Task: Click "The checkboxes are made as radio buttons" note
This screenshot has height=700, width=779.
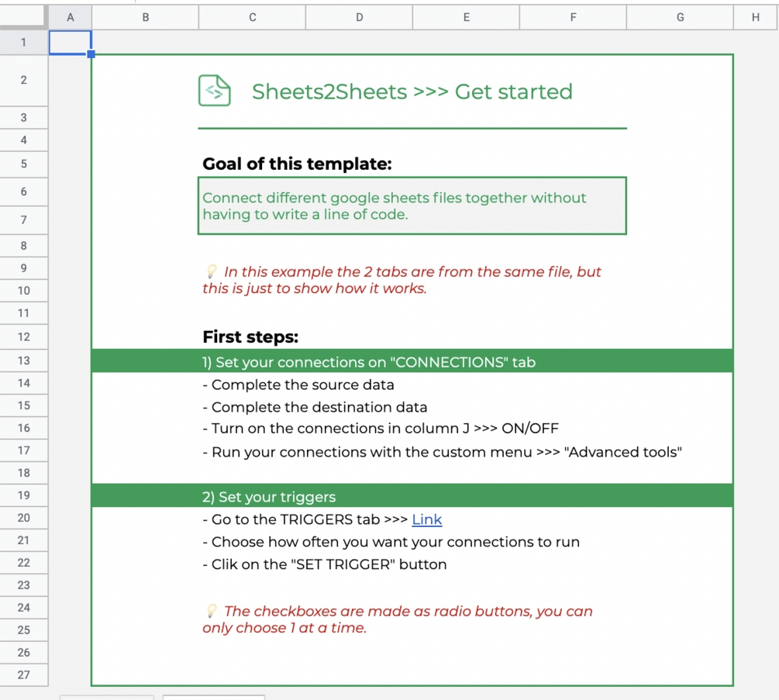Action: 398,619
